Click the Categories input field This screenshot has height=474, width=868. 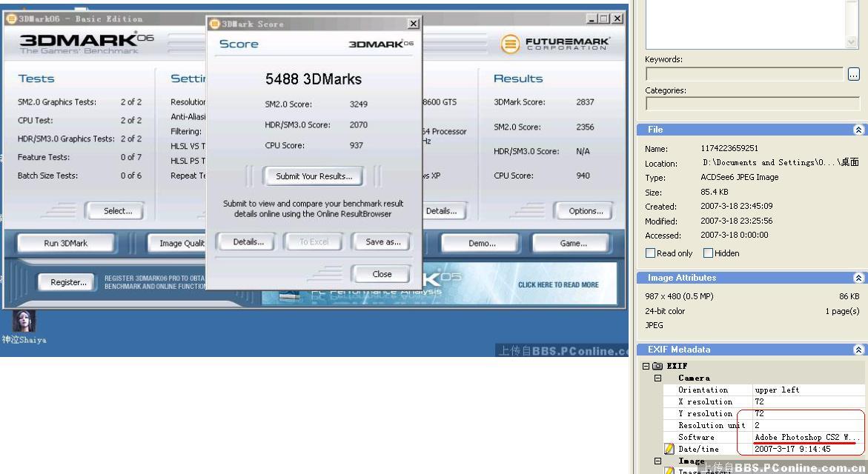click(752, 104)
